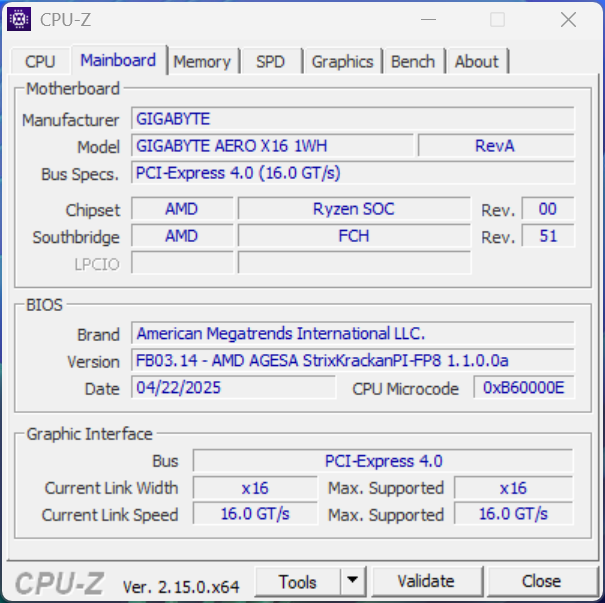Click the Close button at bottom
Screen dimensions: 605x603
pos(541,581)
